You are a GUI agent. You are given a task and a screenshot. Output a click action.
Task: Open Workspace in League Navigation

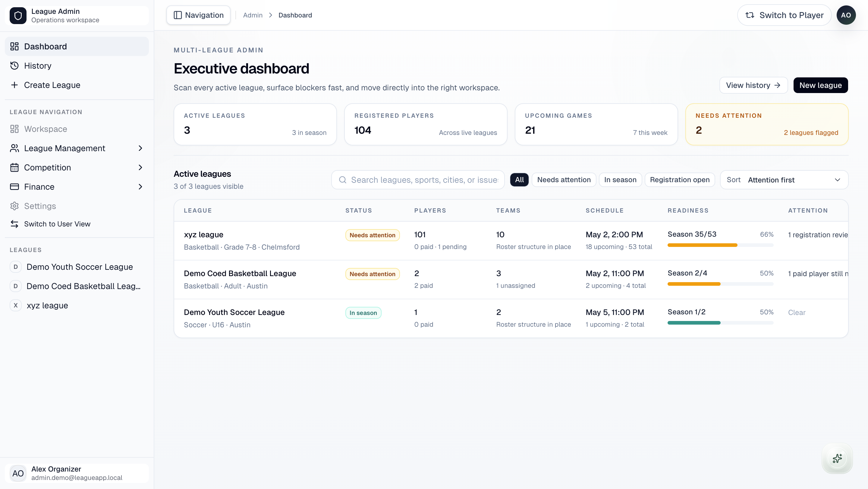click(77, 129)
